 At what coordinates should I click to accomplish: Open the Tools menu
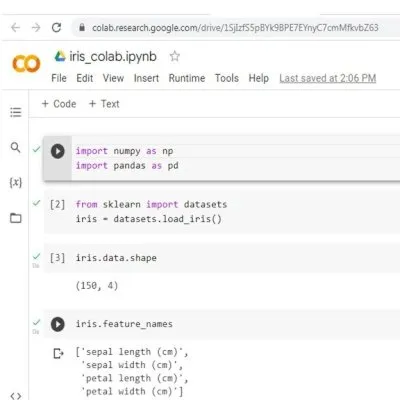click(227, 78)
